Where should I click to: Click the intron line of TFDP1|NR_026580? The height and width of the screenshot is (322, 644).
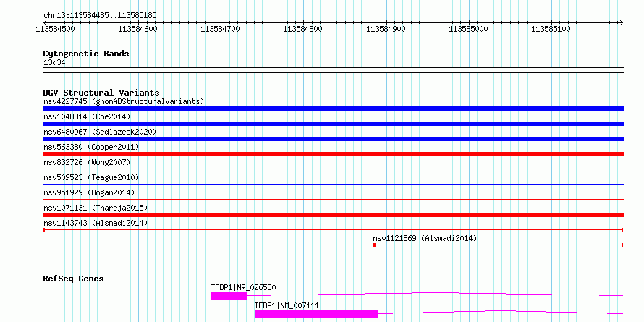click(436, 294)
